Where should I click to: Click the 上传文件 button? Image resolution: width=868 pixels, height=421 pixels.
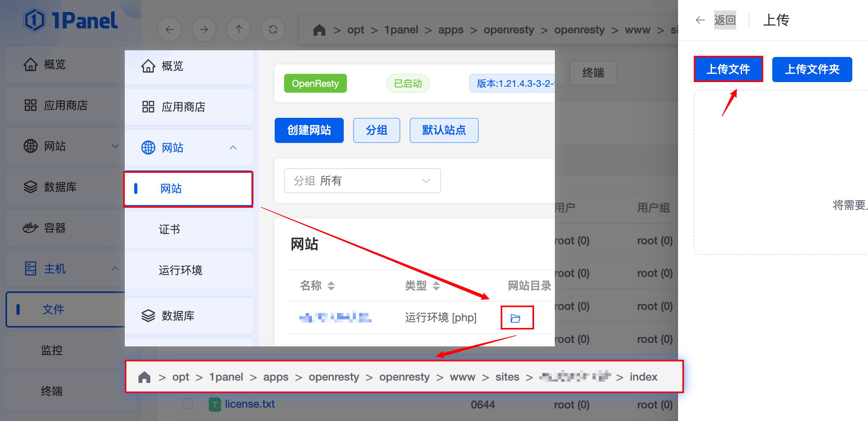728,70
